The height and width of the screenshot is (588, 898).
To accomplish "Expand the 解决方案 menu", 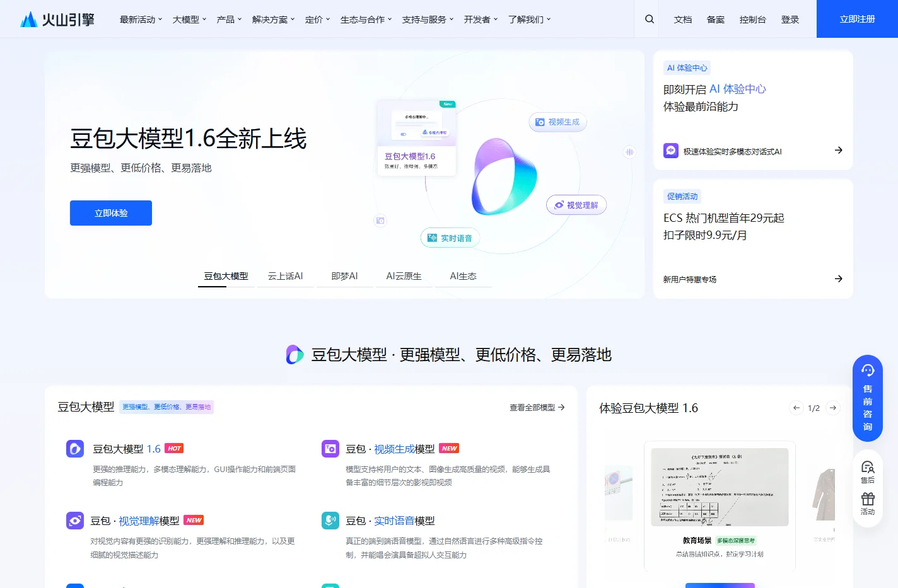I will tap(274, 20).
